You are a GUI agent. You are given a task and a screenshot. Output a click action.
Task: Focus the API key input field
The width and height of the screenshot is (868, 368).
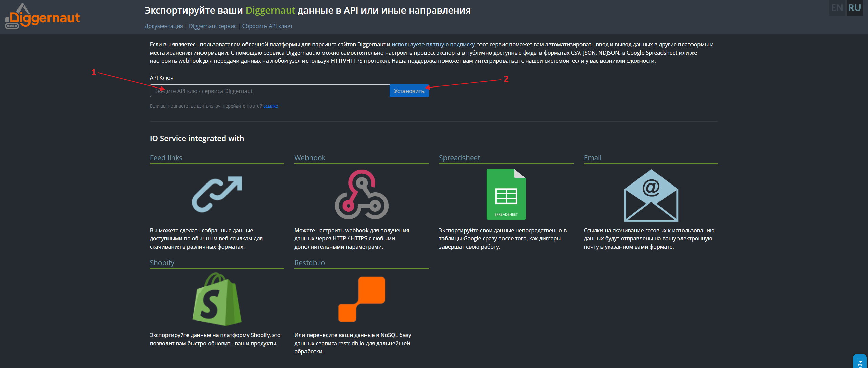click(270, 91)
